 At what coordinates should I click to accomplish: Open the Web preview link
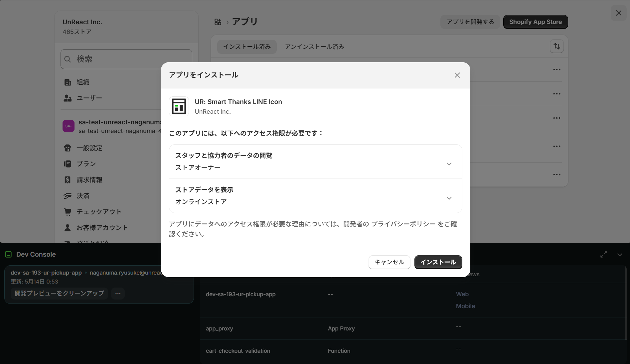pos(462,294)
